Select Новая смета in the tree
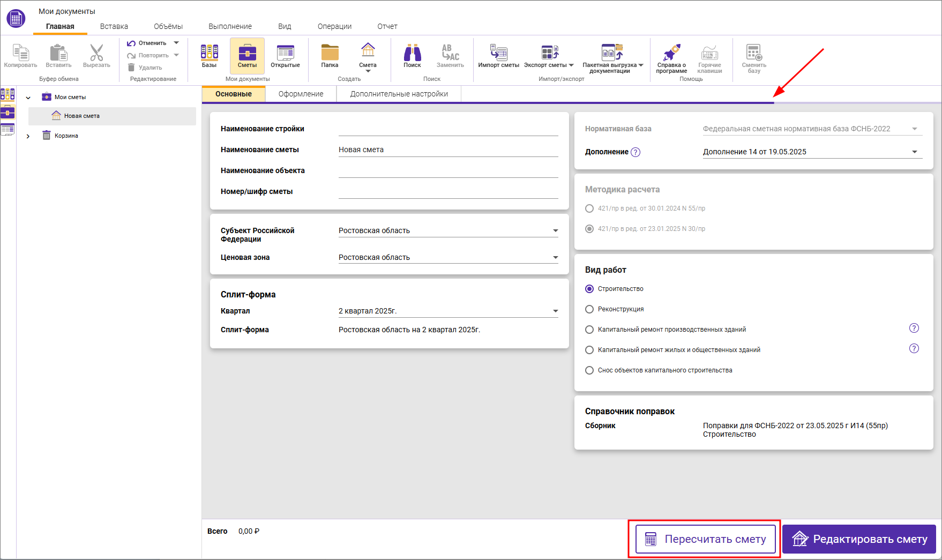 [x=81, y=116]
